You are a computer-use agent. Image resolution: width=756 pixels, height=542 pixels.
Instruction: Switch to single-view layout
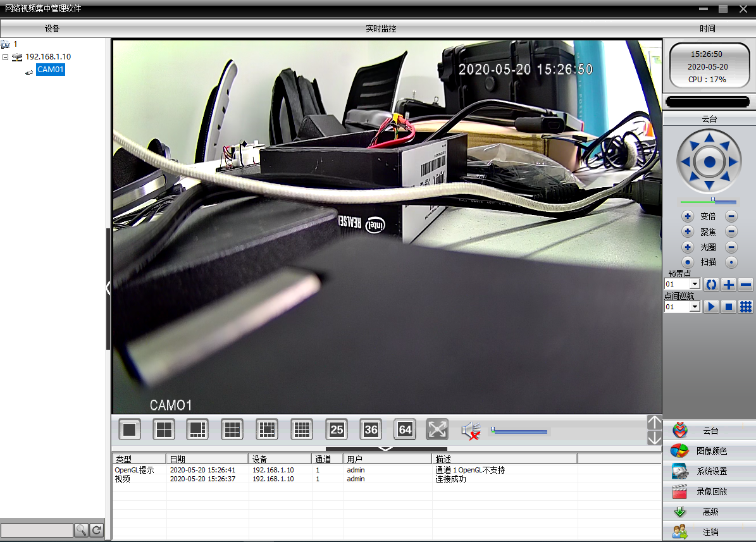tap(129, 429)
